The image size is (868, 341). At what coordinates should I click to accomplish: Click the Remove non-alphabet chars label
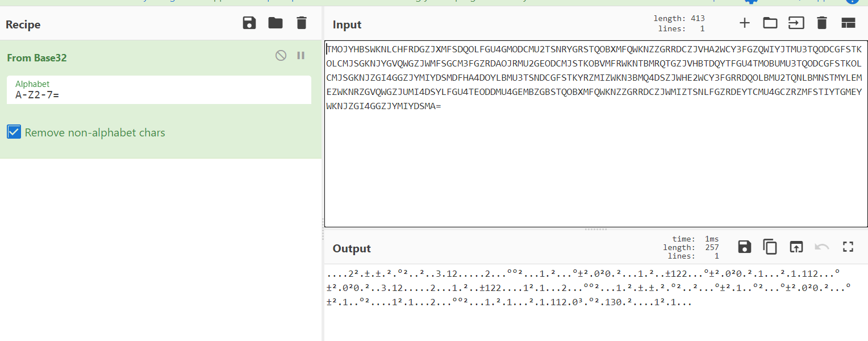tap(95, 133)
